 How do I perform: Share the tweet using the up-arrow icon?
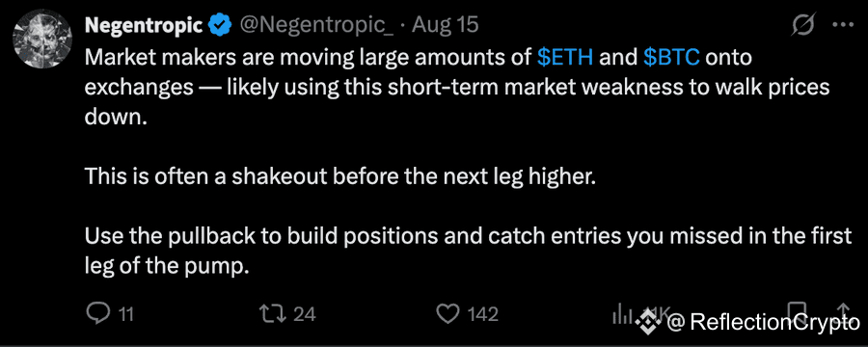pos(843,311)
